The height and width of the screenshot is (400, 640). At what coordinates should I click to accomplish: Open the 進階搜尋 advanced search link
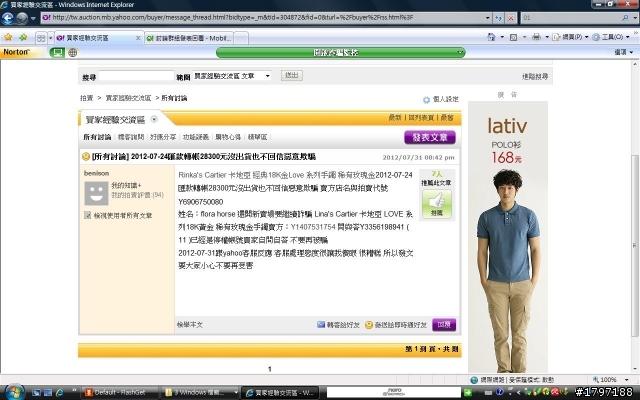click(535, 76)
